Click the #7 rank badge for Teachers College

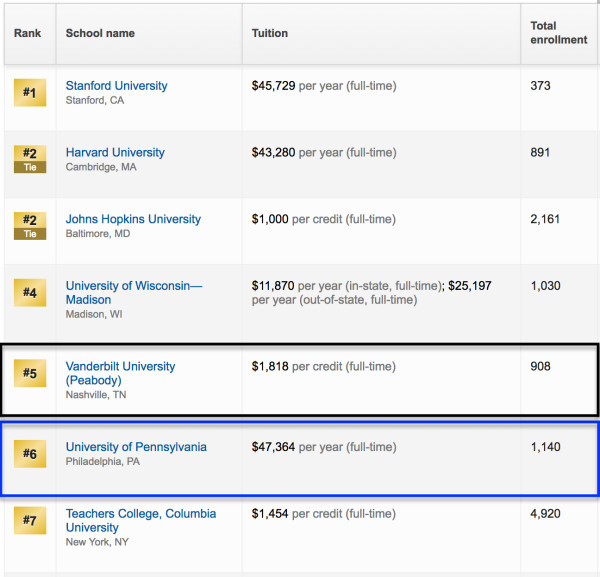(29, 521)
